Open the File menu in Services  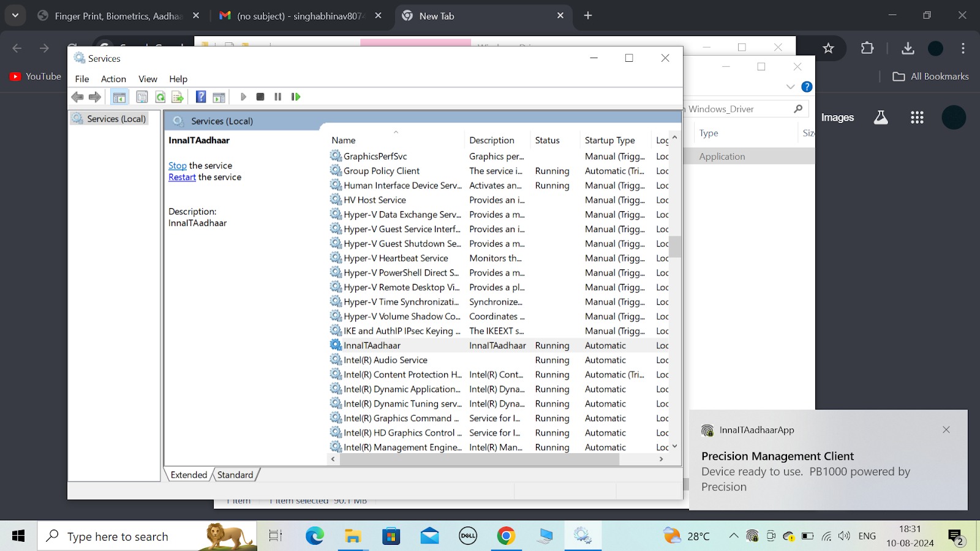pyautogui.click(x=82, y=79)
